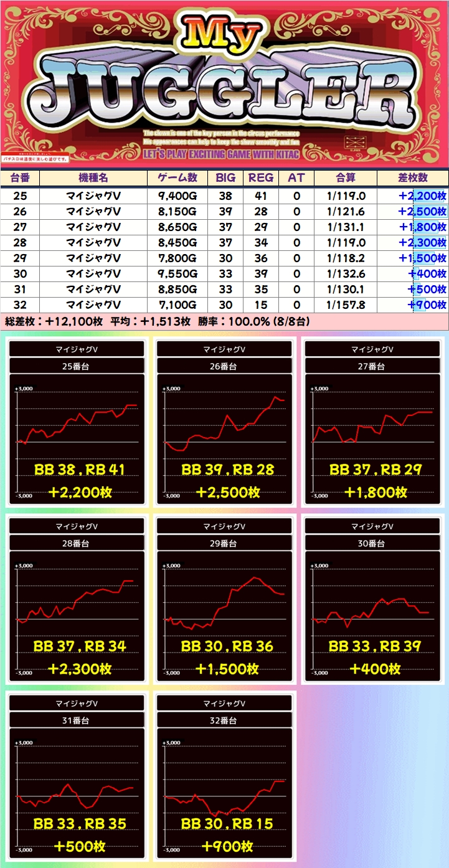Click the 8,850G game count cell
This screenshot has width=449, height=868.
point(178,289)
